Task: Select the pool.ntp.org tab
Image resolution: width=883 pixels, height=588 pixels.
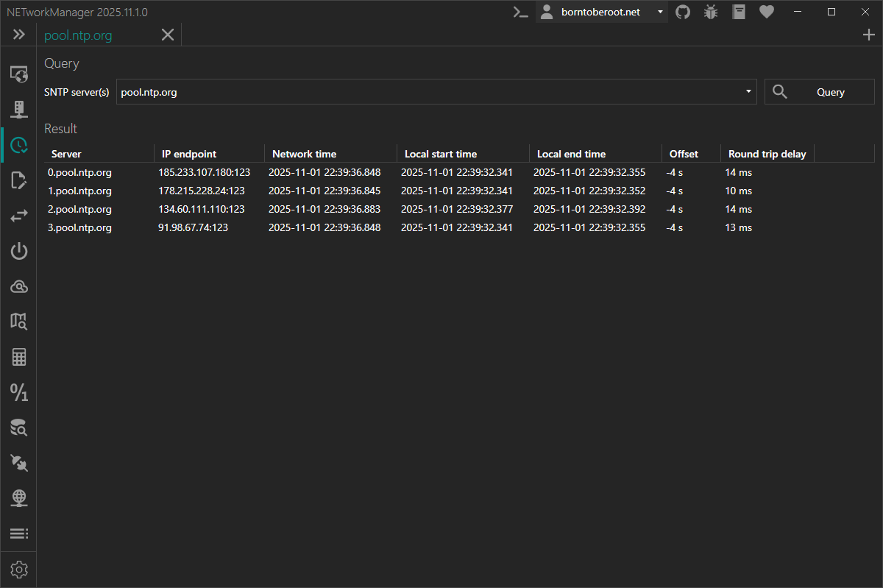Action: 77,34
